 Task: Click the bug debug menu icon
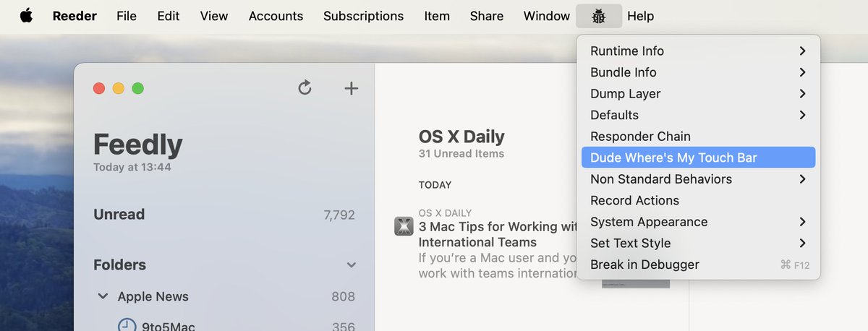[599, 16]
